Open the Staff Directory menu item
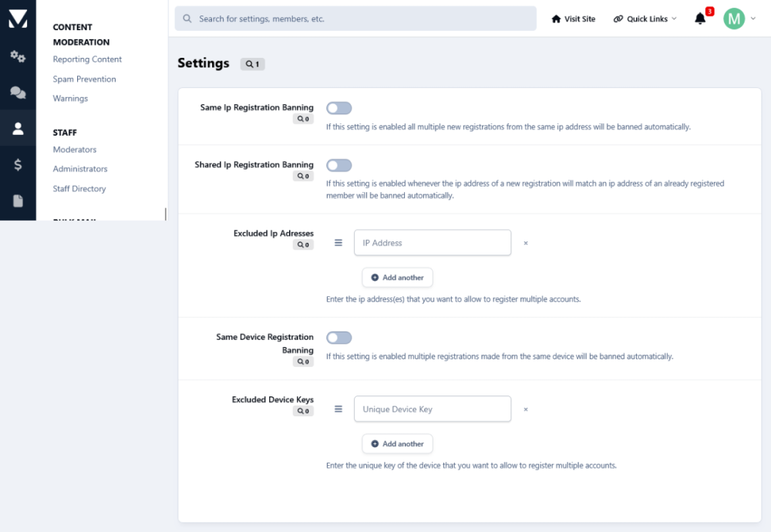This screenshot has height=532, width=771. click(x=79, y=188)
